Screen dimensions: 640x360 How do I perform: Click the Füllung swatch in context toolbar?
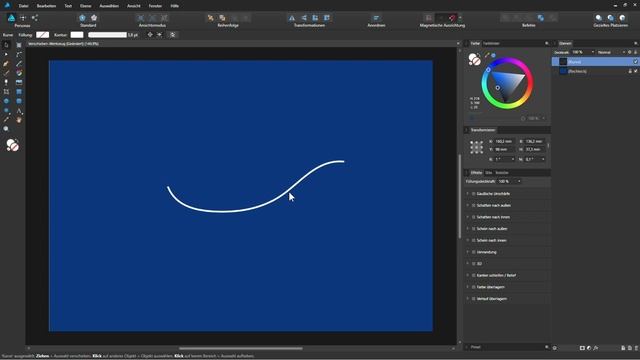[42, 35]
